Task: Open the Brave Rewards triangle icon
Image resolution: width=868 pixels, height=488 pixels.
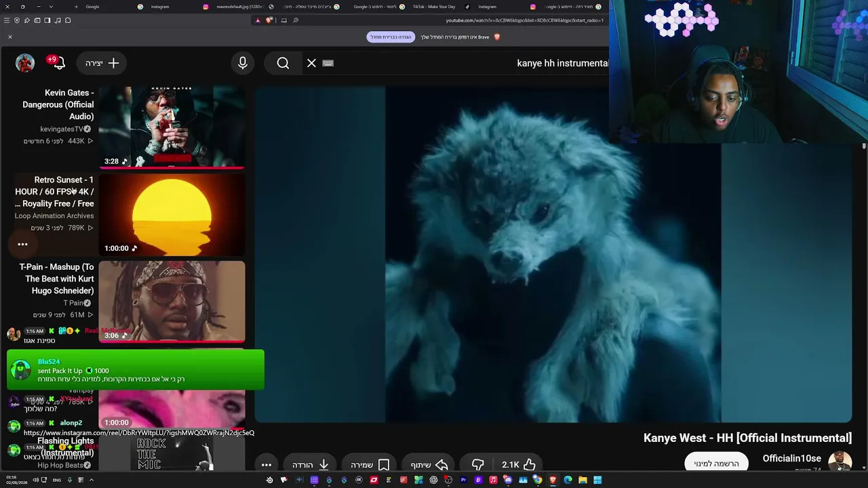Action: 258,20
